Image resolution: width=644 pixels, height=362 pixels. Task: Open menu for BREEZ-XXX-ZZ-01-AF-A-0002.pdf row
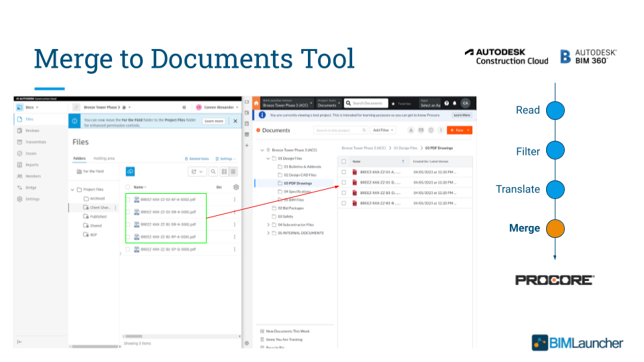[x=235, y=200]
